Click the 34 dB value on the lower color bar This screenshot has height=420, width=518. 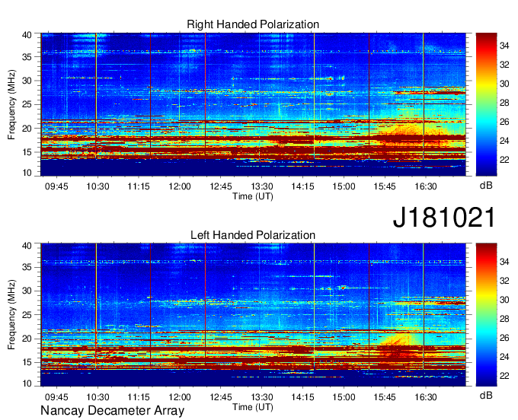[504, 262]
